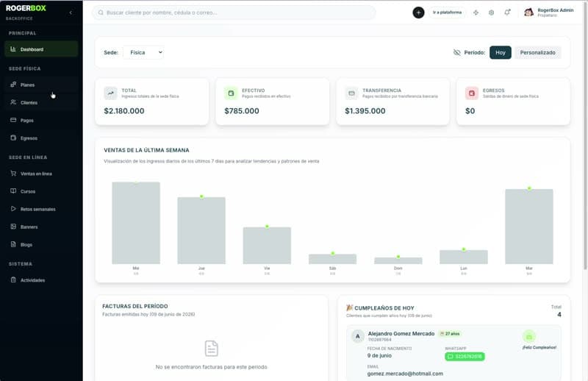
Task: Click the client search input field
Action: 234,13
